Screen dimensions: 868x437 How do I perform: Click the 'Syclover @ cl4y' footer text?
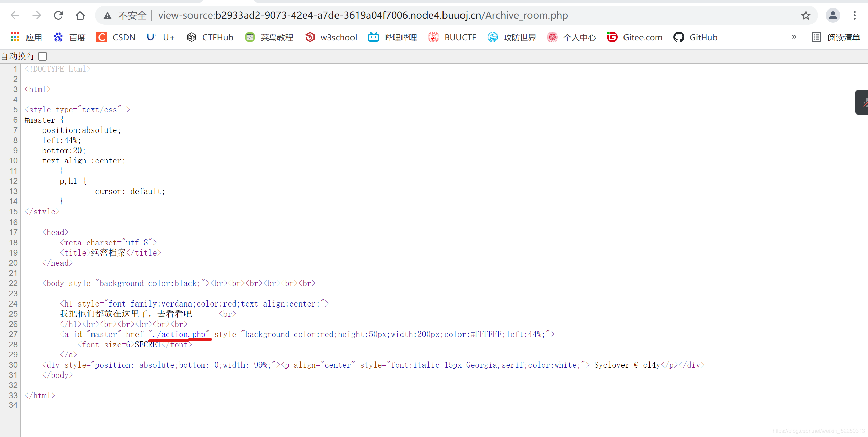[627, 365]
